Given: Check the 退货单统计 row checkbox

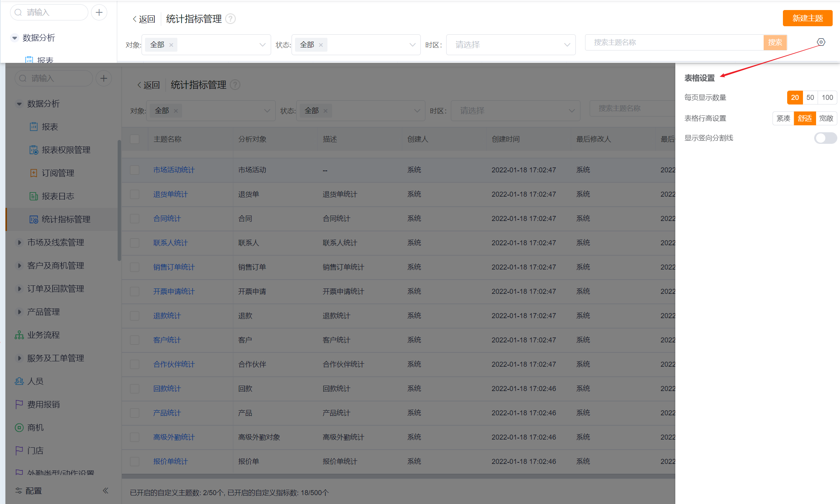Looking at the screenshot, I should [135, 194].
